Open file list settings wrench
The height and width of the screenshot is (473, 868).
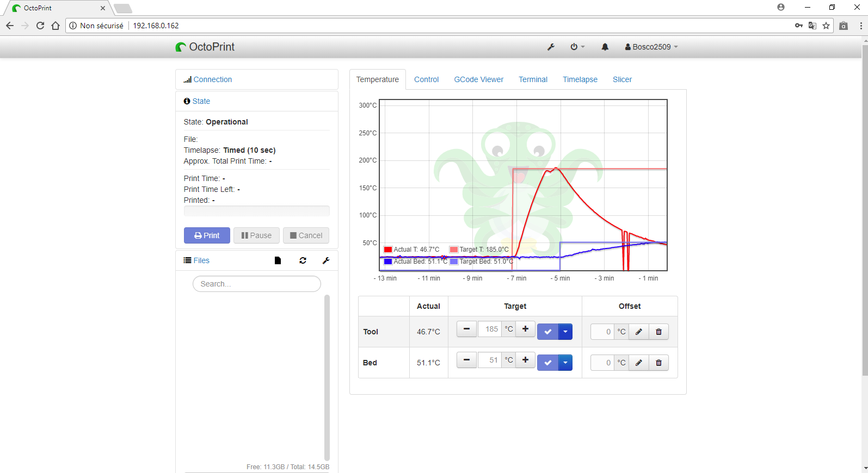[x=326, y=260]
